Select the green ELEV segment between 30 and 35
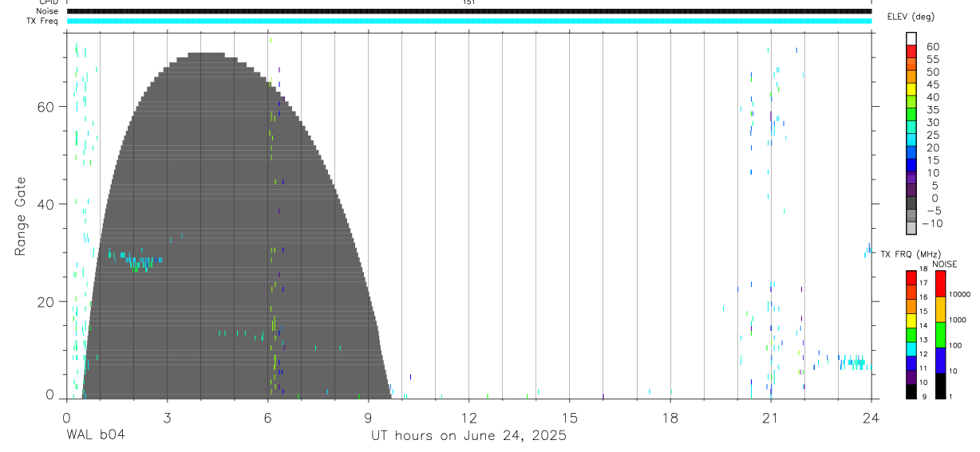Screen dimensions: 980x452 click(911, 116)
